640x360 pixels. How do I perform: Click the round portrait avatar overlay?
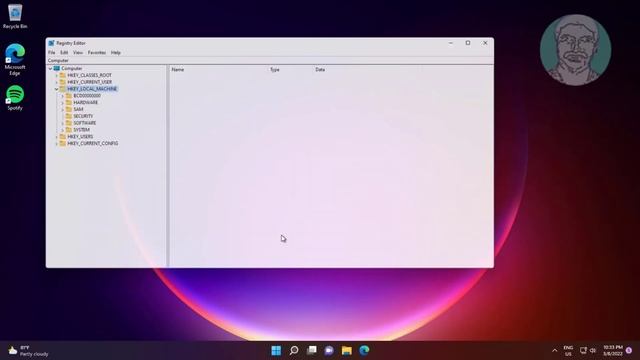tap(576, 50)
